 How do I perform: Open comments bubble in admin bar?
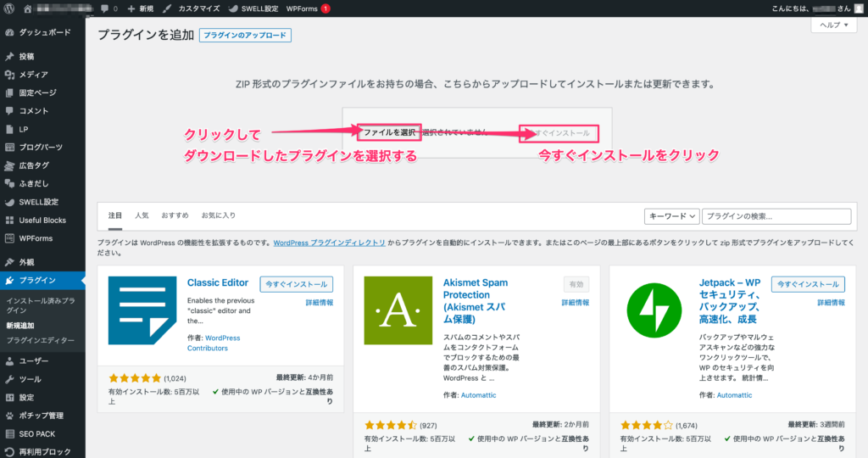(x=104, y=8)
